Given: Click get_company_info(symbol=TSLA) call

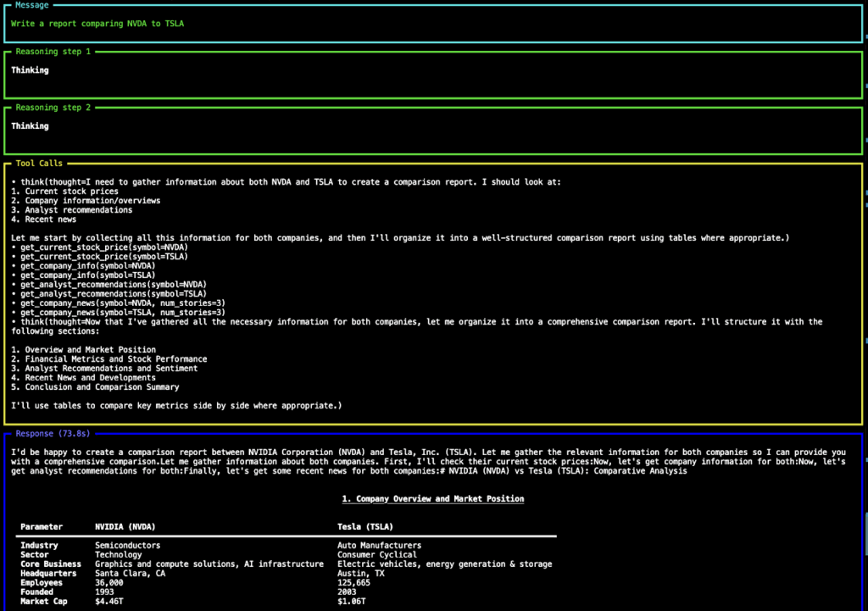Looking at the screenshot, I should point(88,275).
